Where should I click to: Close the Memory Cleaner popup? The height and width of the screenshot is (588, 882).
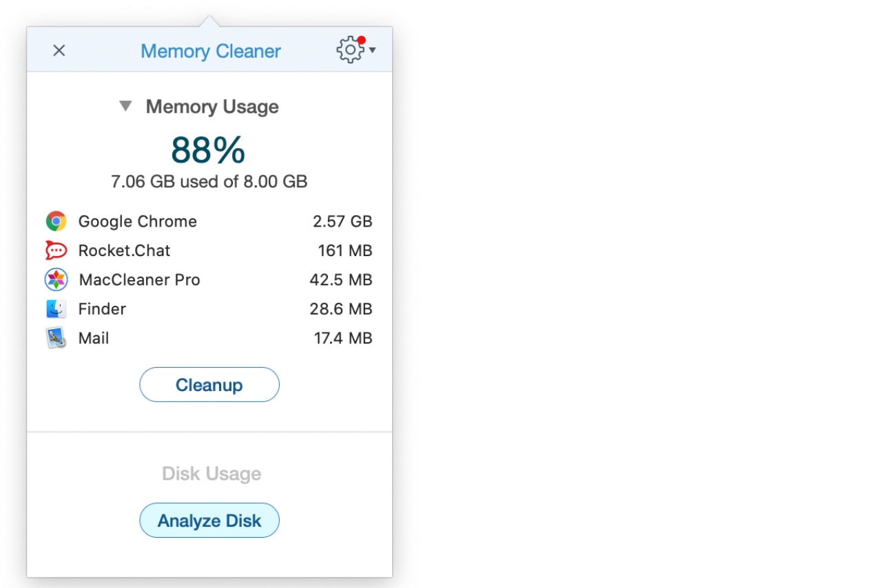coord(59,50)
